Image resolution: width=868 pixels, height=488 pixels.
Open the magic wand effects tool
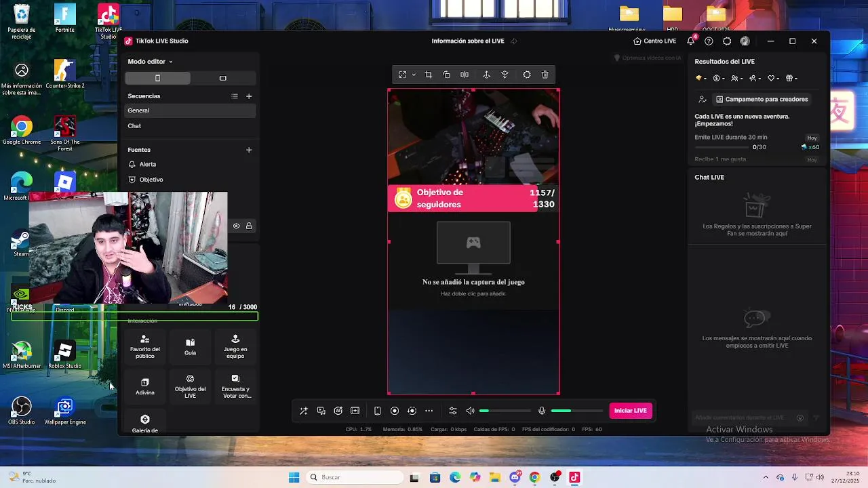pyautogui.click(x=304, y=411)
